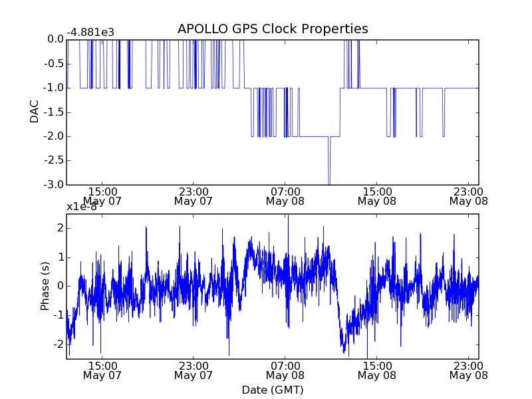Click the '-3.0' tick on the DAC axis
Image resolution: width=532 pixels, height=399 pixels.
click(54, 185)
